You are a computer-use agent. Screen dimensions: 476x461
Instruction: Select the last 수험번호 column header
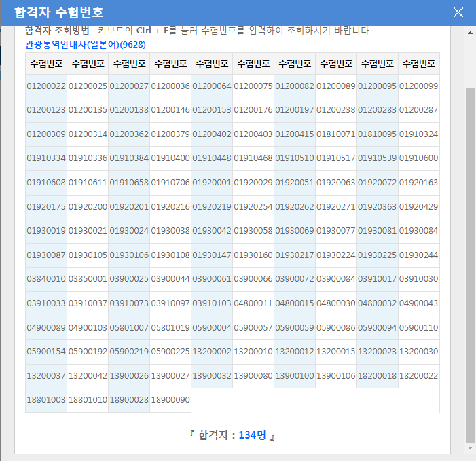pos(419,64)
